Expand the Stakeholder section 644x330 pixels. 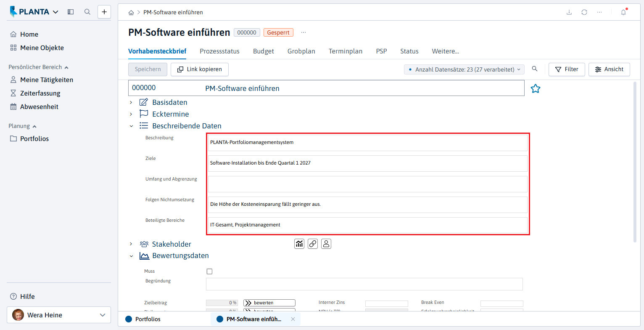[131, 244]
